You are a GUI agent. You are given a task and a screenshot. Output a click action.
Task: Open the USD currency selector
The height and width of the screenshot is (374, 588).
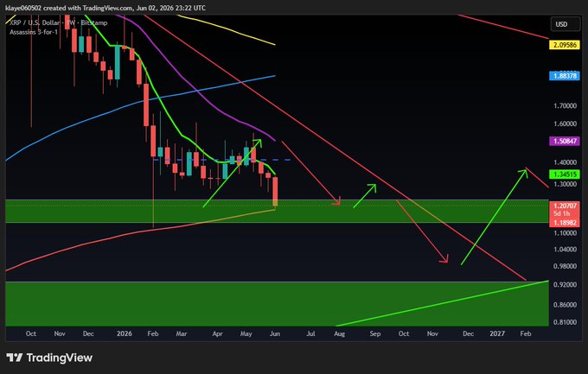565,24
